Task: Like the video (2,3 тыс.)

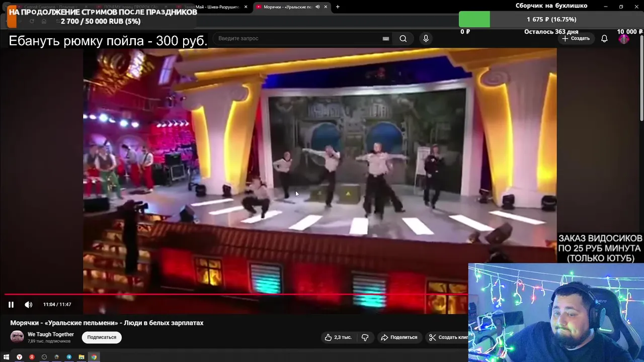Action: pos(338,337)
